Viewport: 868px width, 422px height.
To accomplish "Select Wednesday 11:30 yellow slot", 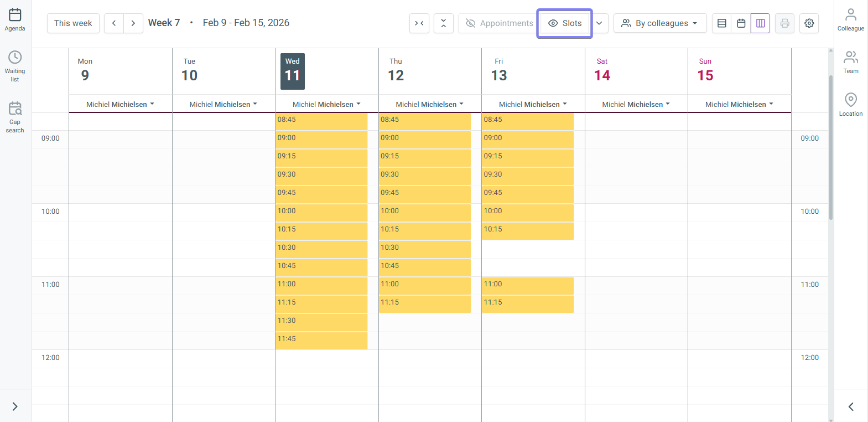I will [321, 322].
